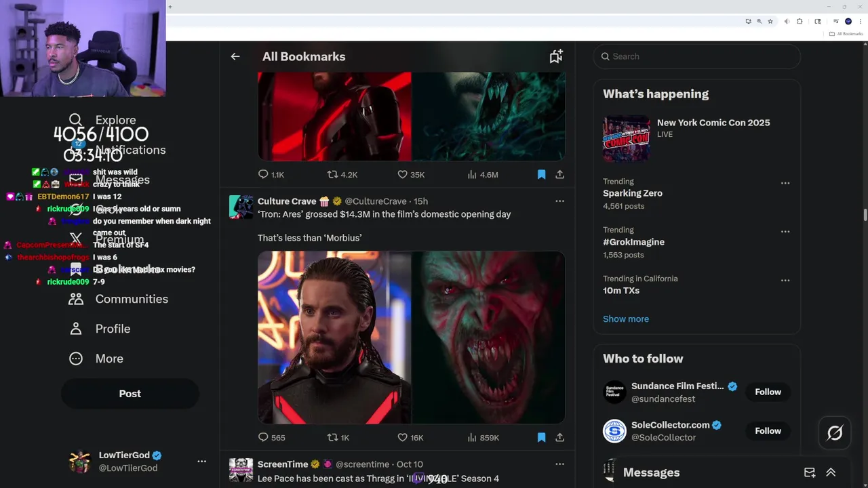
Task: Click the Post button
Action: click(130, 394)
